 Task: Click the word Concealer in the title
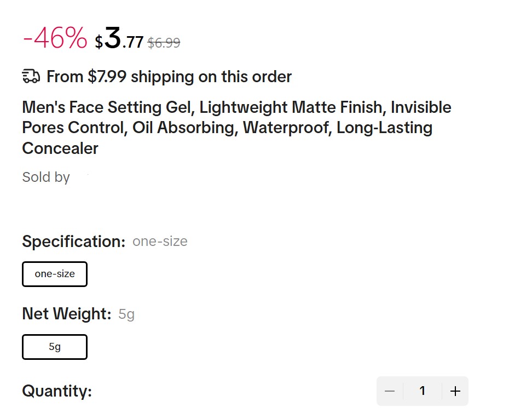point(60,148)
